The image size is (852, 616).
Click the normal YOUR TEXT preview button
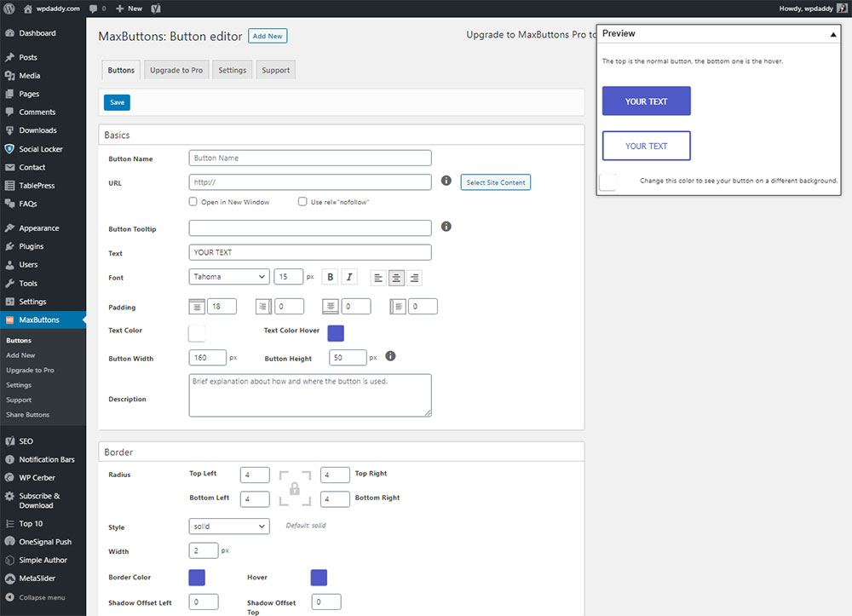point(646,101)
